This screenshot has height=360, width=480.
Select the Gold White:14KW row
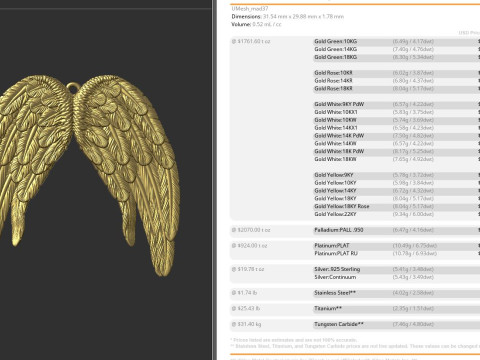(x=397, y=143)
